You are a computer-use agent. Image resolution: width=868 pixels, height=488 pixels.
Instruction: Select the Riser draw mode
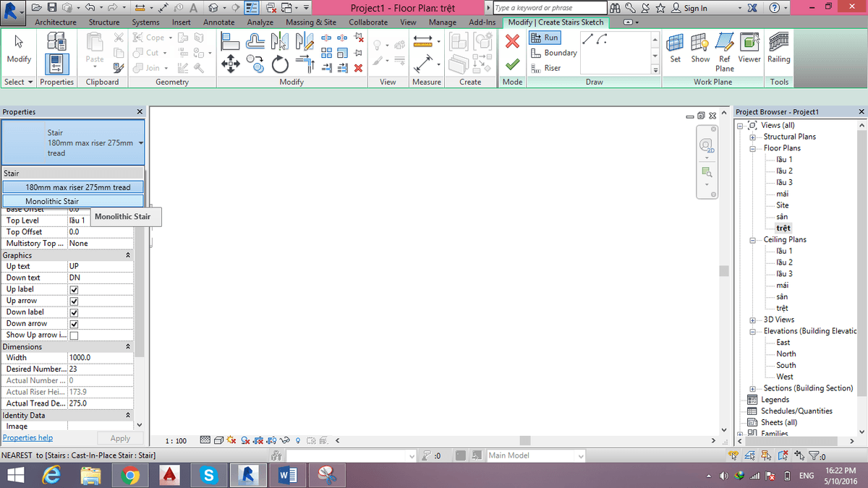[x=545, y=68]
